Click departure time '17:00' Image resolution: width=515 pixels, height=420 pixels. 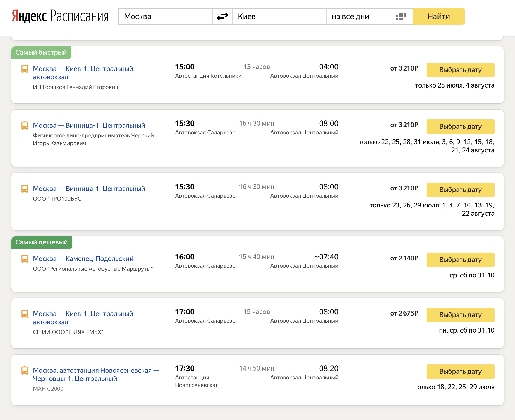click(x=185, y=312)
